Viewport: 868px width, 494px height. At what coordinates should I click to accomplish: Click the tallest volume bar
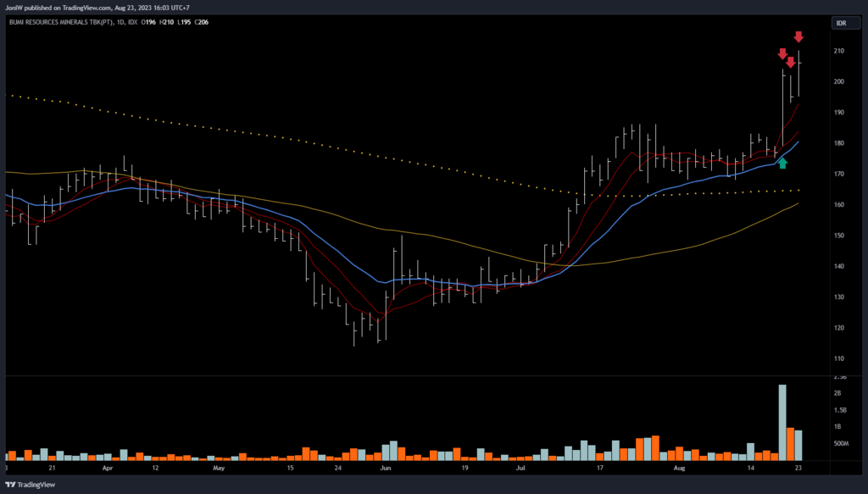click(782, 422)
